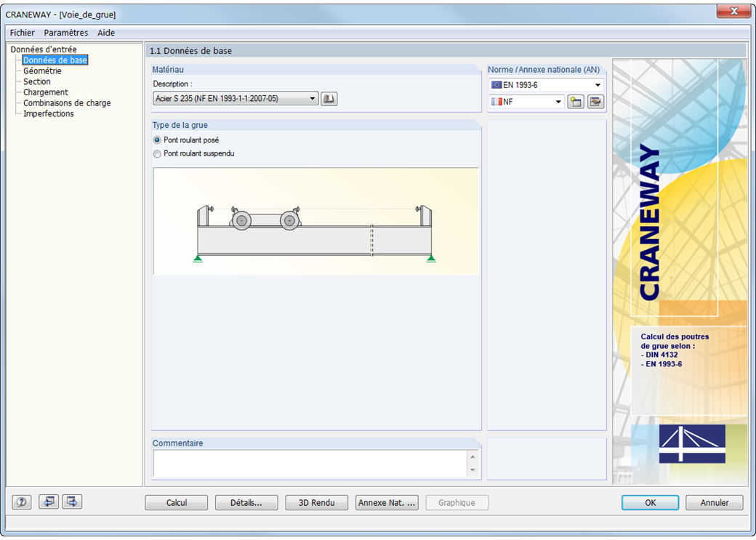The image size is (756, 540).
Task: Select Géométrie in the tree
Action: coord(42,71)
